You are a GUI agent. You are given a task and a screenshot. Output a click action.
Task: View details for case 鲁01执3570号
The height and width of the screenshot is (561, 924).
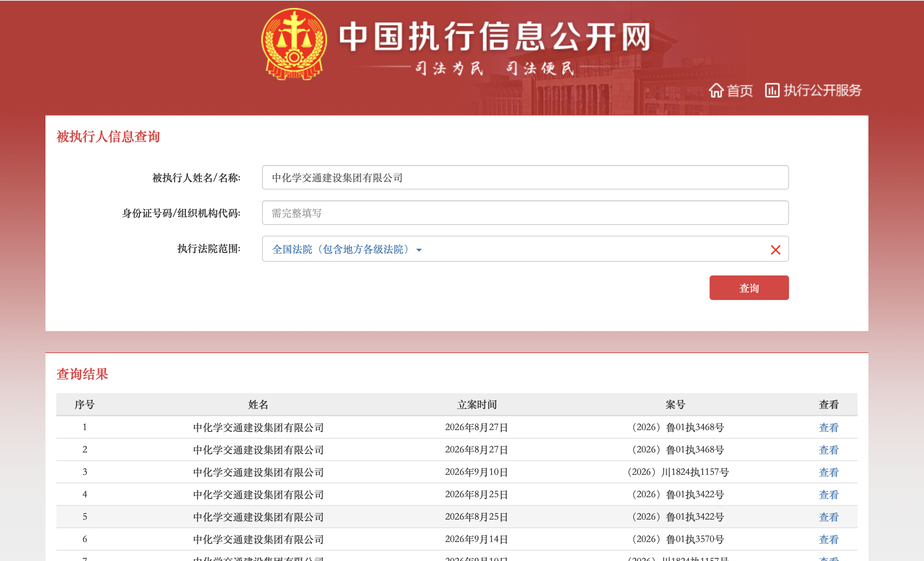coord(828,540)
